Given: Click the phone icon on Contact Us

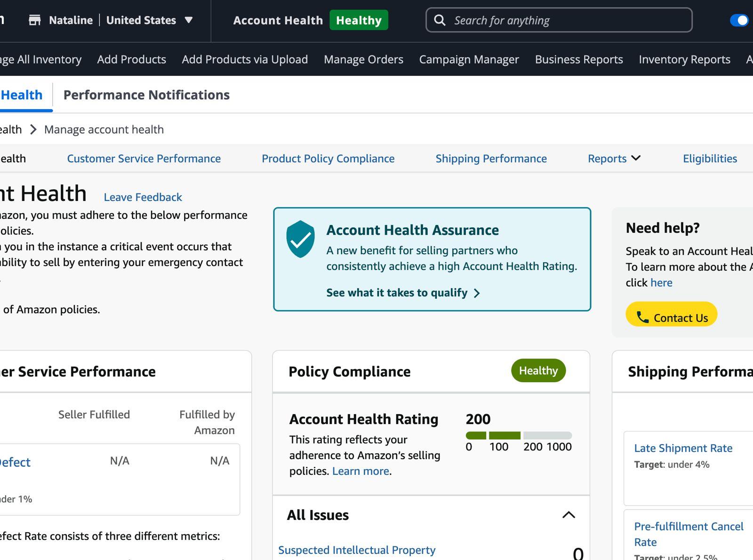Looking at the screenshot, I should (x=642, y=317).
